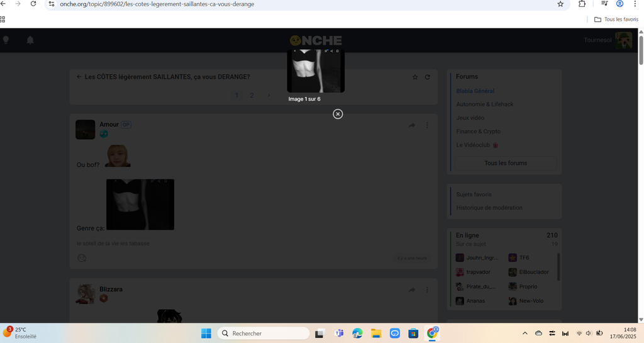Open Chrome extensions puzzle icon
Screen dimensions: 644x343
582,4
